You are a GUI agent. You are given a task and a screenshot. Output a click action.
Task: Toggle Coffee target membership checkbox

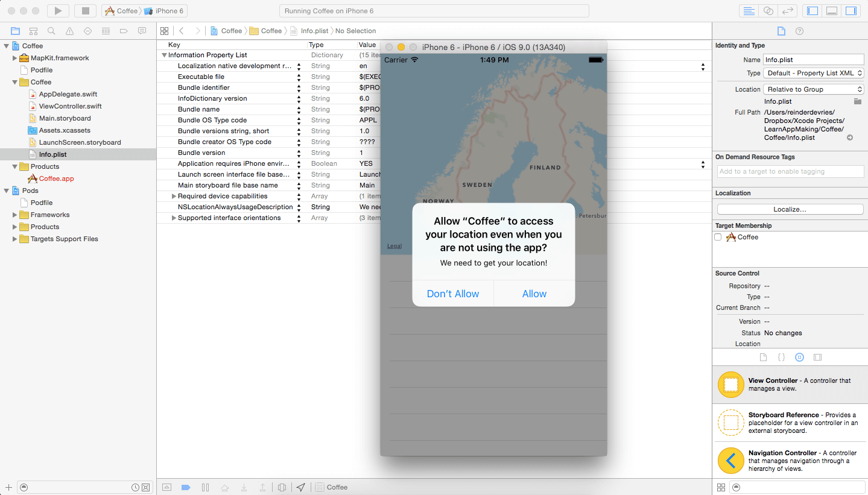(x=718, y=237)
